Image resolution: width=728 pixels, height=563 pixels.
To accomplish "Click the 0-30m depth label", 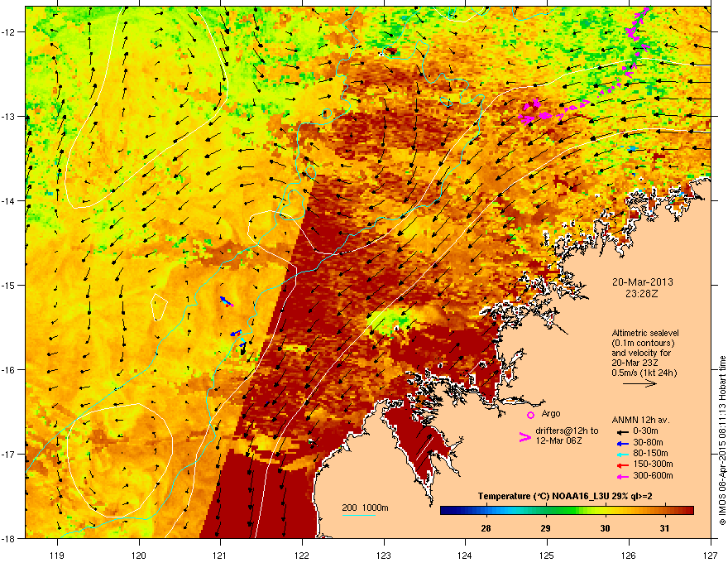I will tap(645, 431).
